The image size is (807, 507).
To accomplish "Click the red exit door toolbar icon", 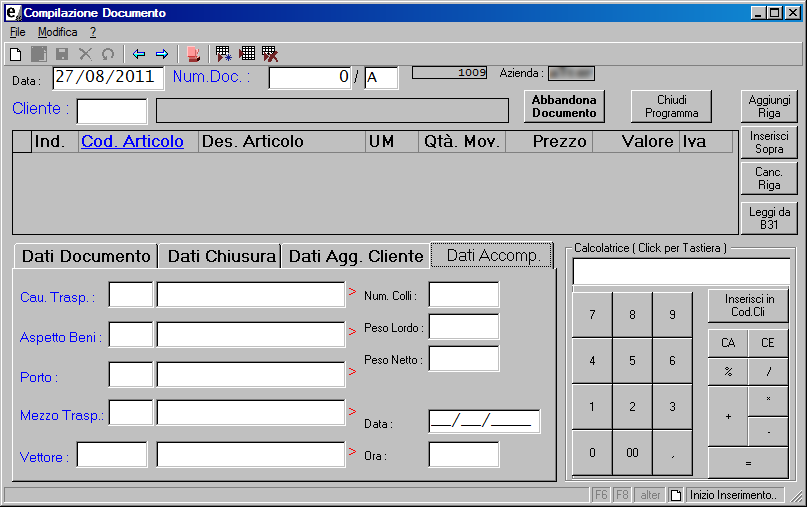I will tap(194, 54).
